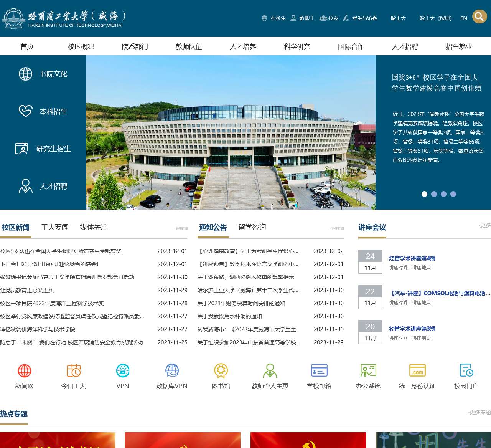Screen dimensions: 491x448
Task: Open lecture 经管学术讲座第4期
Action: point(412,258)
